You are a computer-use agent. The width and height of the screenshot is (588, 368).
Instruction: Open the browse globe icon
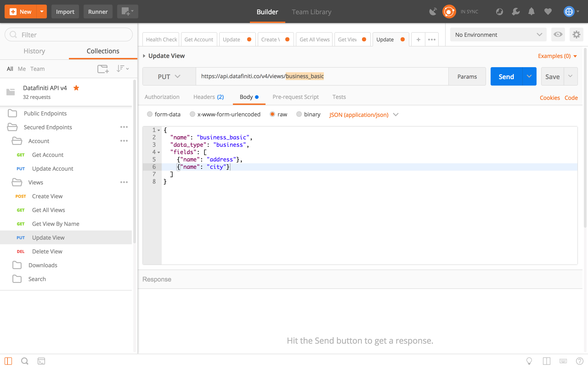pos(499,11)
